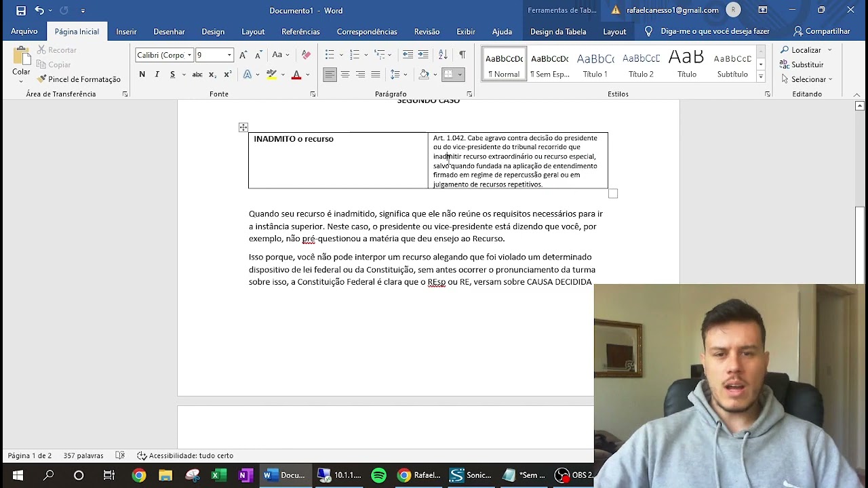This screenshot has width=868, height=488.
Task: Click the Recortar scissors command
Action: (x=56, y=50)
